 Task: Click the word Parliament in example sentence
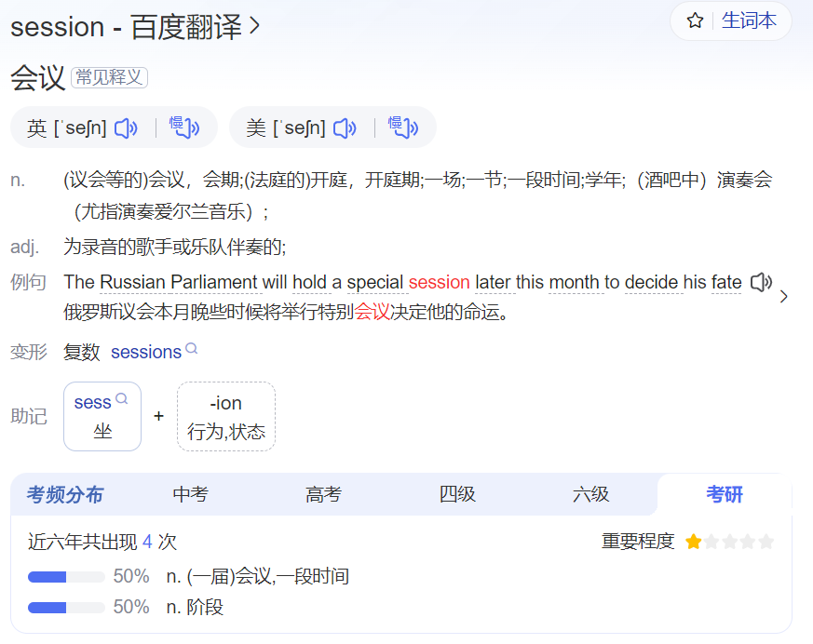pyautogui.click(x=213, y=282)
